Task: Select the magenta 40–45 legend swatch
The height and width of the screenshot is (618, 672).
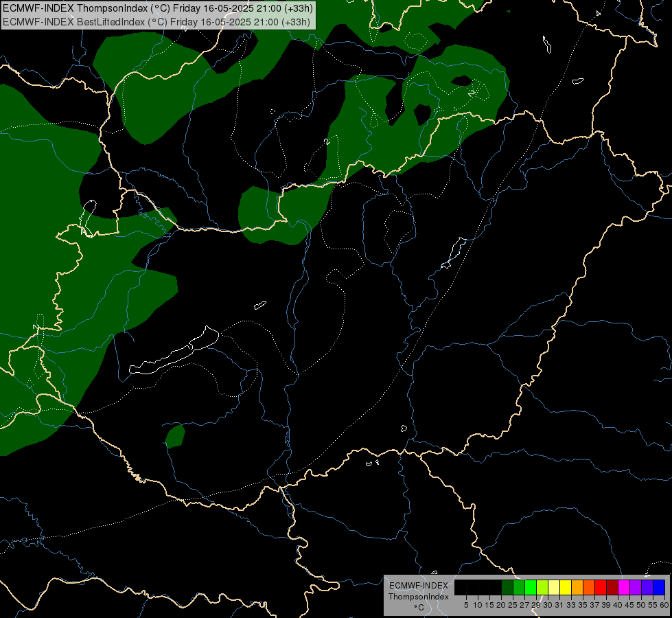Action: click(624, 587)
